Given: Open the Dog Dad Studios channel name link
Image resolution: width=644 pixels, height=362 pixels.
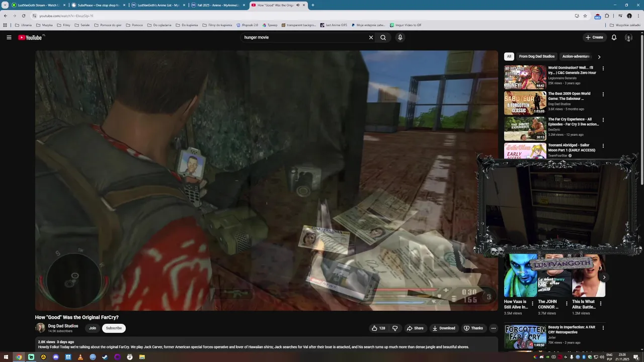Looking at the screenshot, I should [x=63, y=326].
